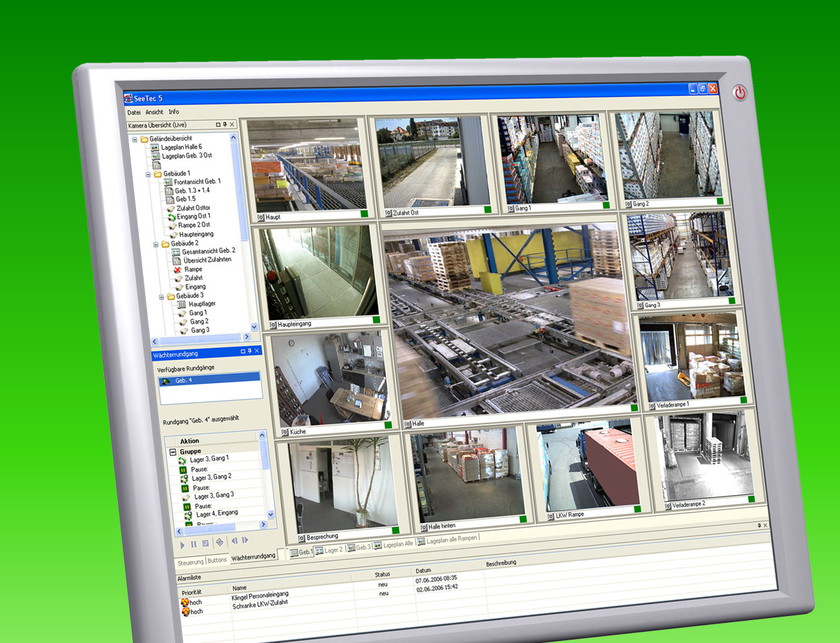Open camera options icon on Zufahrt Ost tile

(x=388, y=212)
